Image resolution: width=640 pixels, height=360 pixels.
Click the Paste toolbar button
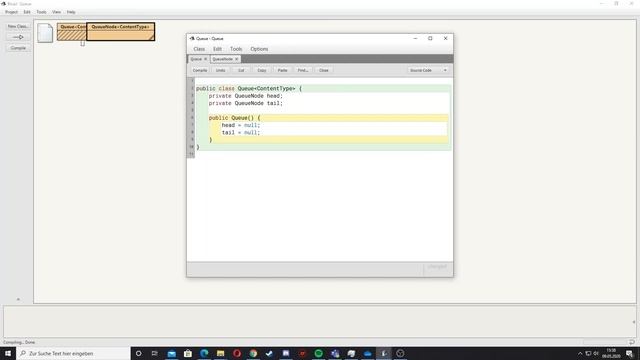(x=282, y=70)
